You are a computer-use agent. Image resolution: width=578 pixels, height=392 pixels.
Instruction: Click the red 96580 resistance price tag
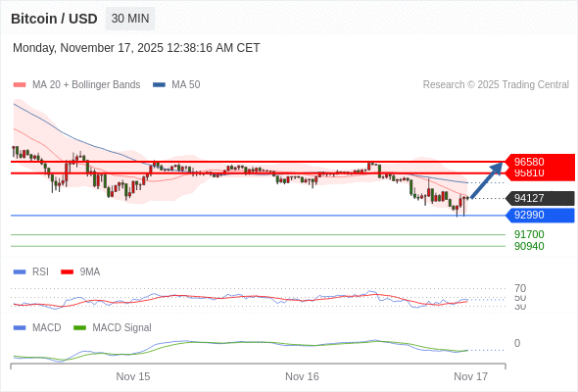click(x=540, y=162)
